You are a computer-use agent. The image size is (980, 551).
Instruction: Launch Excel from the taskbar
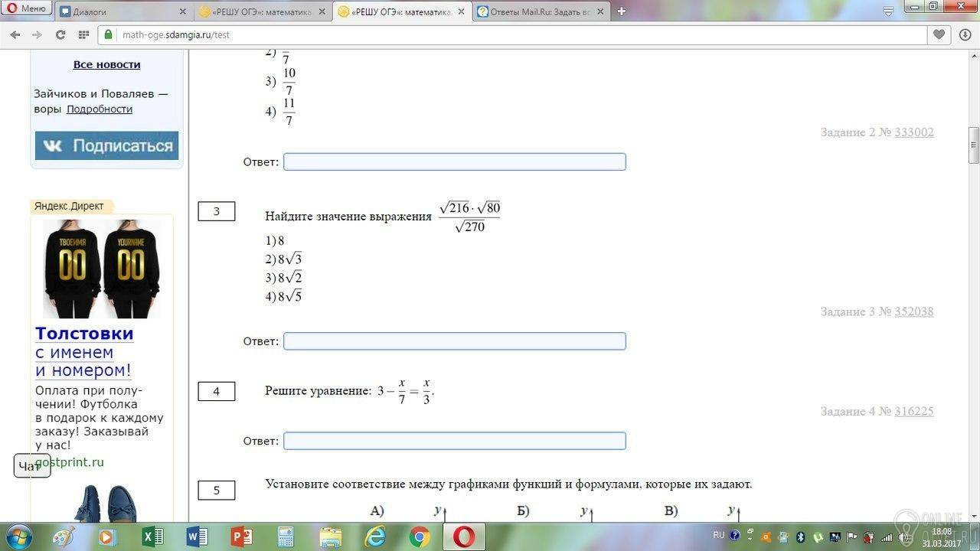click(x=152, y=536)
